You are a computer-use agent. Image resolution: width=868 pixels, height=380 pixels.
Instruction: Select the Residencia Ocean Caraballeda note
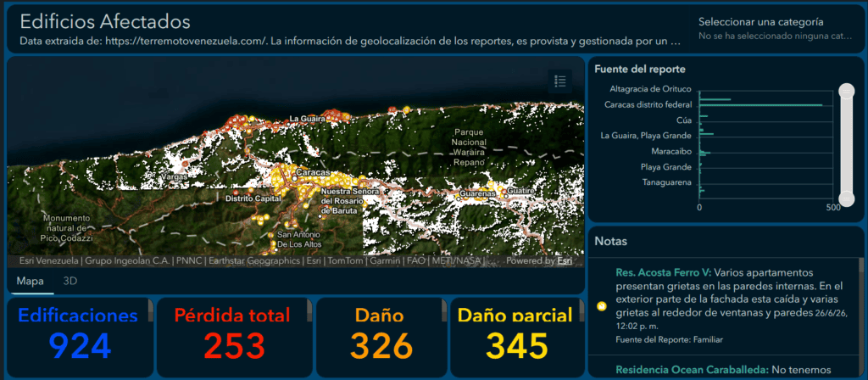click(724, 368)
